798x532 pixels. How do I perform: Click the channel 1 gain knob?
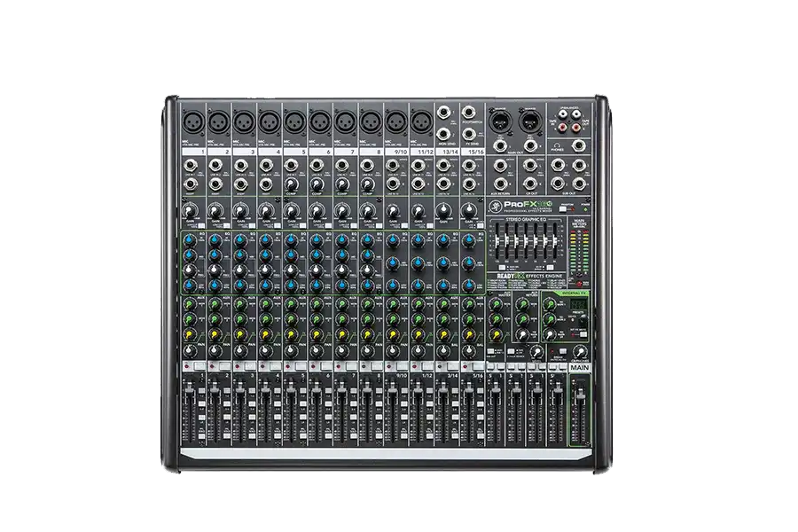190,211
